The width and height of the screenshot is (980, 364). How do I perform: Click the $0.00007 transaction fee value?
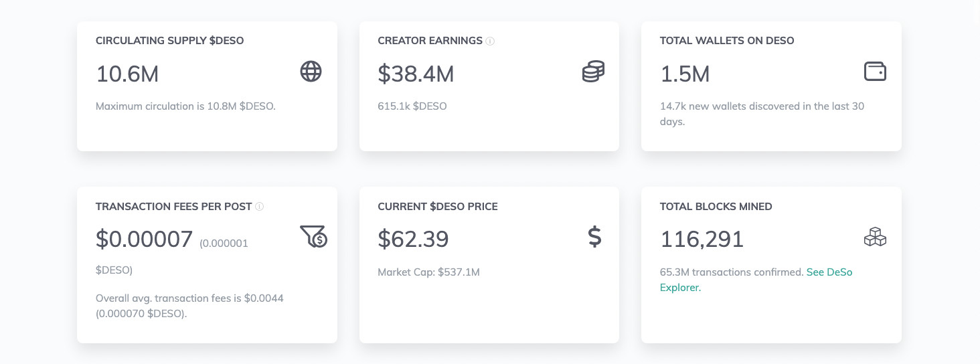click(145, 239)
